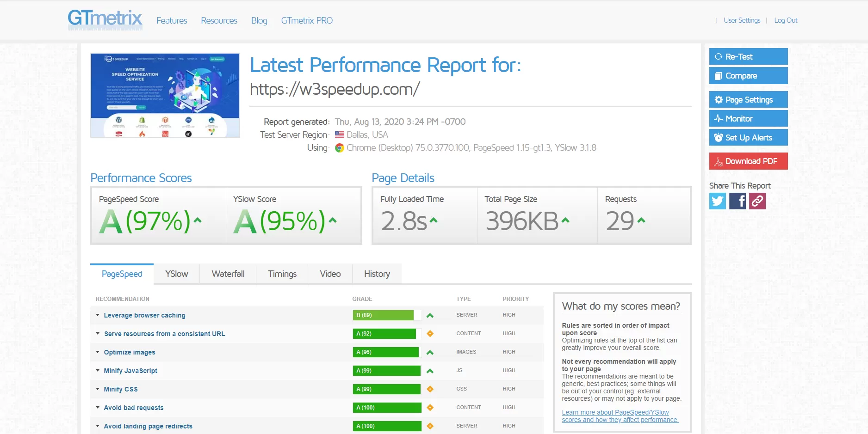
Task: Open Features in top navigation
Action: tap(172, 21)
